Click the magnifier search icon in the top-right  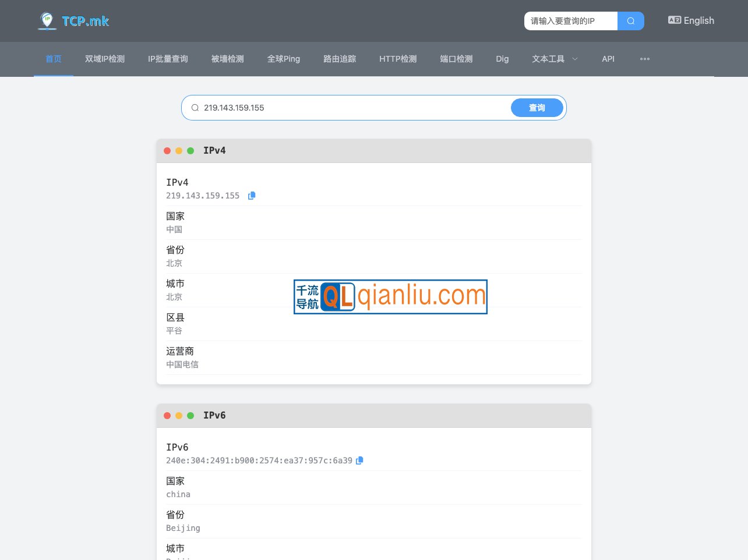631,20
